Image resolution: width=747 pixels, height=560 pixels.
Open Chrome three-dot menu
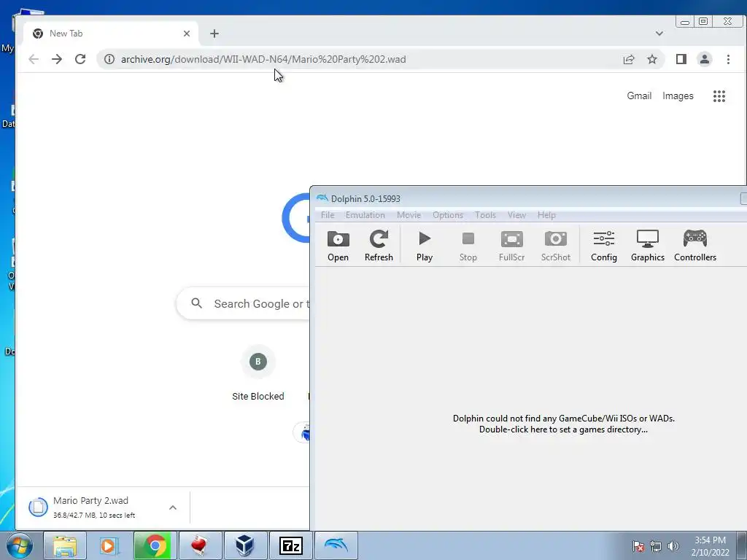728,59
